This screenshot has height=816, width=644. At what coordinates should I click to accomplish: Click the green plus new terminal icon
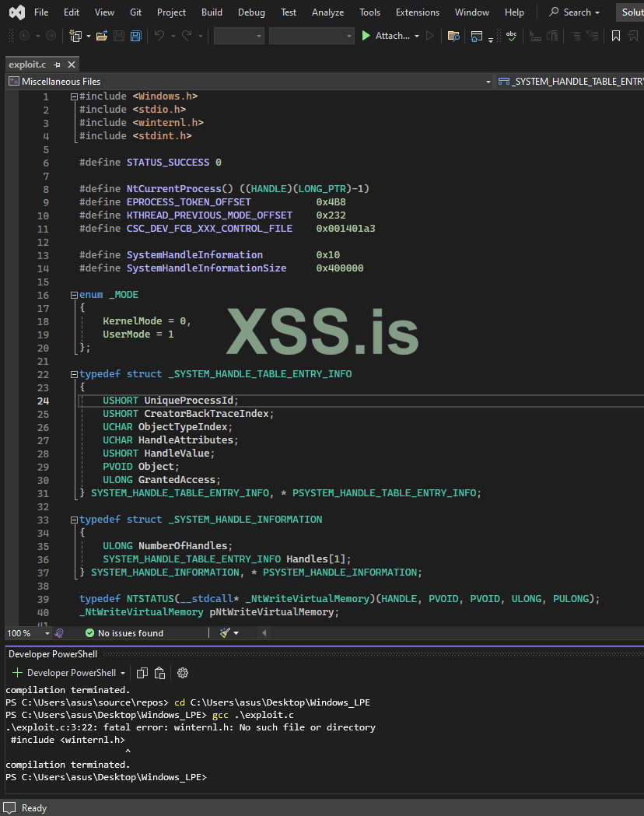pyautogui.click(x=17, y=672)
